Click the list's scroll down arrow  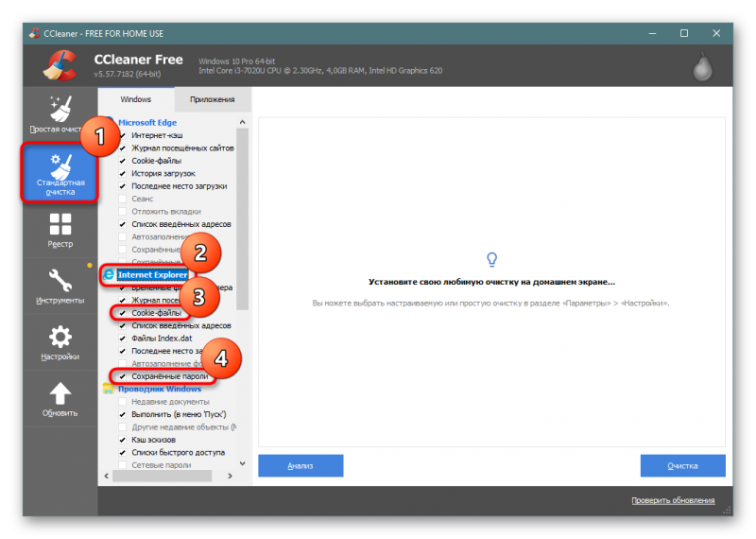243,463
